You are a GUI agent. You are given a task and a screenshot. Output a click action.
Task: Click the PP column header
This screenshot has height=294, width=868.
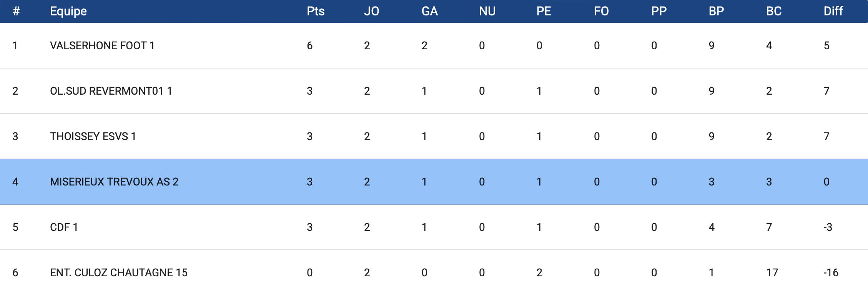click(x=658, y=11)
